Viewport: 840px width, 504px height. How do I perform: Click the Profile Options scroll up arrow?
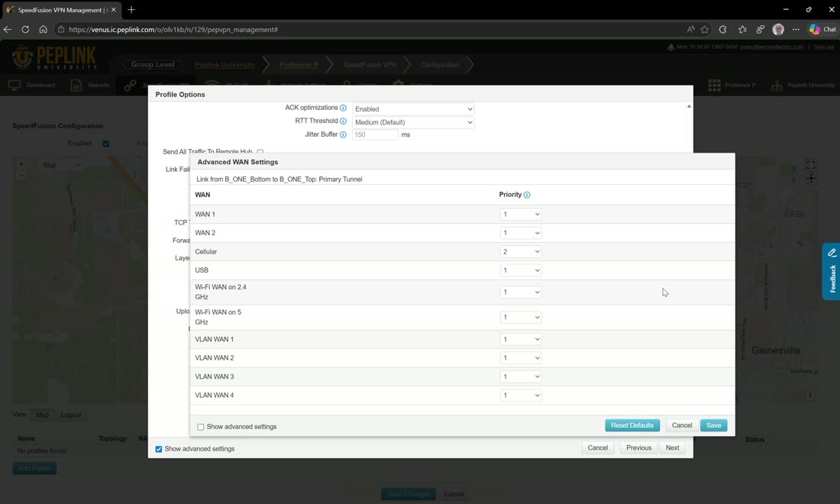point(689,107)
